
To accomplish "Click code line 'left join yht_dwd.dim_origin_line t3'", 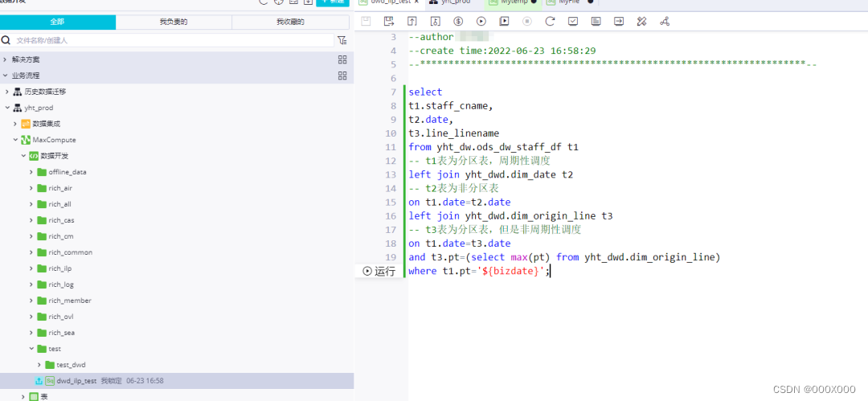I will click(510, 216).
